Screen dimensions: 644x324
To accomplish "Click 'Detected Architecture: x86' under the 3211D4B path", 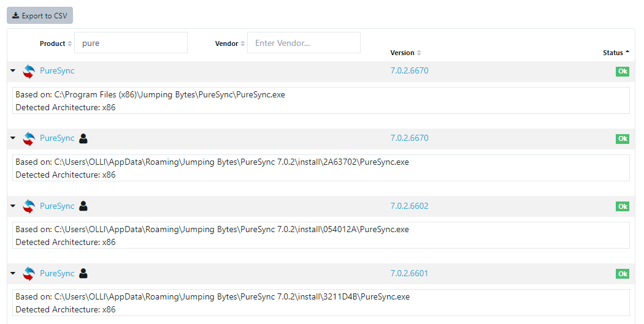I will click(66, 309).
